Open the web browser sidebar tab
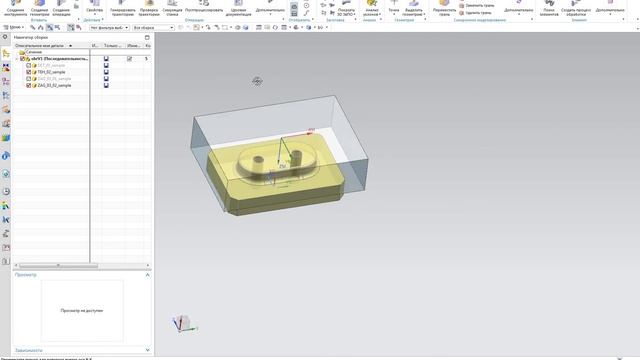Viewport: 640px width, 360px height. tap(6, 174)
